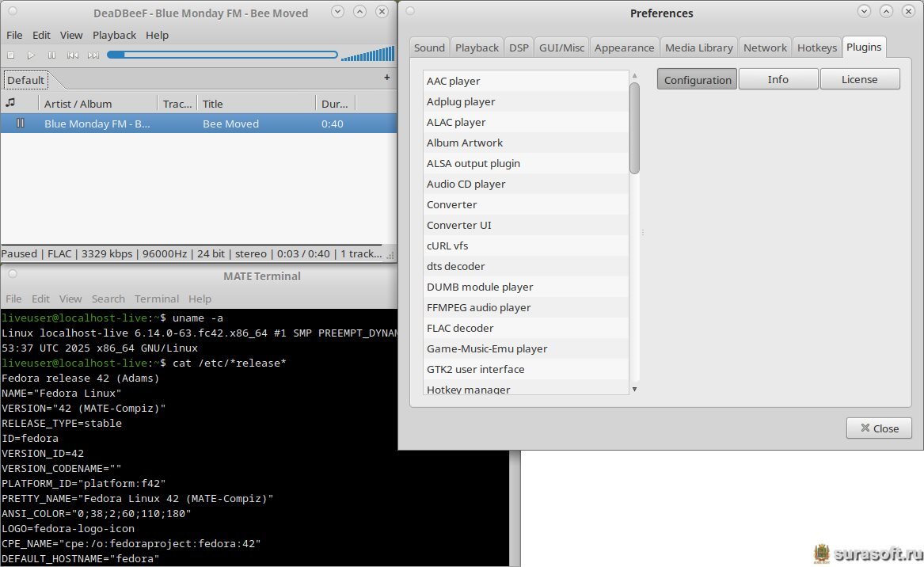
Task: Open DeaDBeeF Playback menu
Action: (114, 36)
